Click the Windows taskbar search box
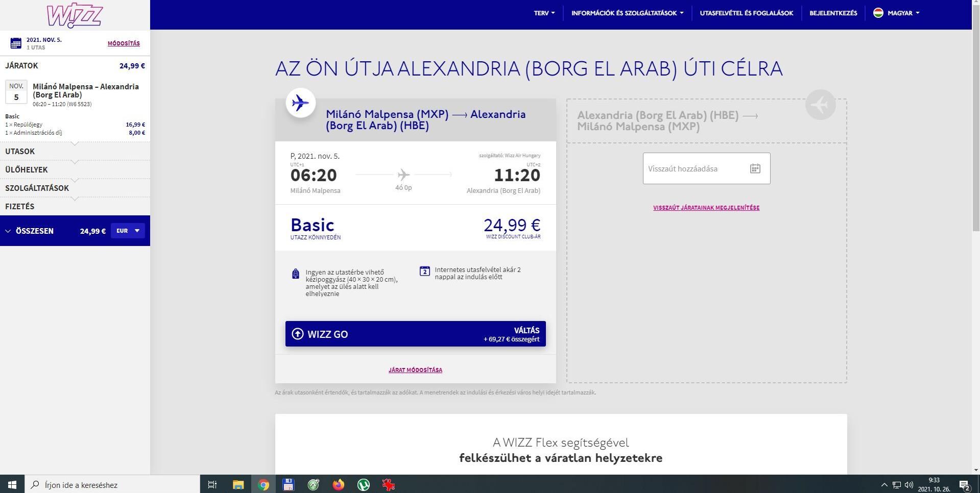980x493 pixels. [112, 484]
